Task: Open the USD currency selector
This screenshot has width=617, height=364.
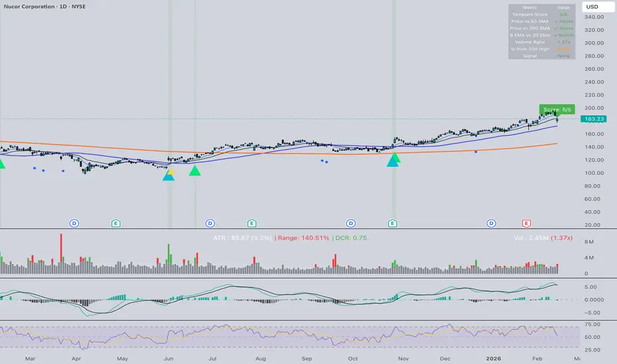Action: click(x=598, y=7)
